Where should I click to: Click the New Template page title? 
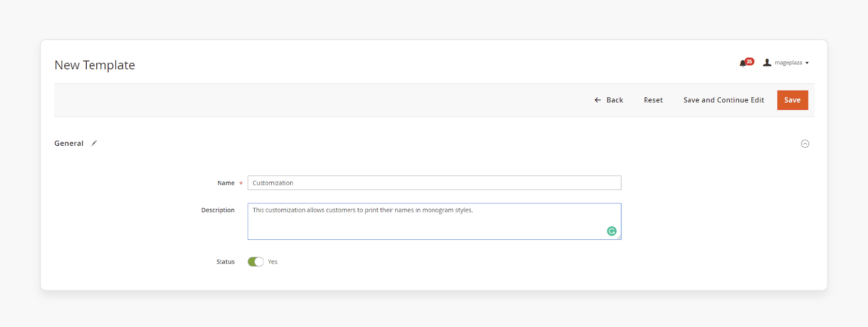click(94, 65)
